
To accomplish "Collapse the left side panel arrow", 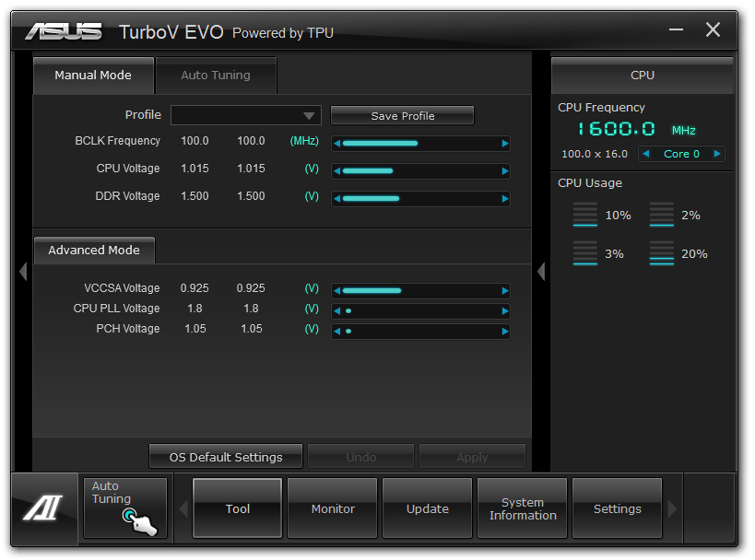I will pos(23,272).
